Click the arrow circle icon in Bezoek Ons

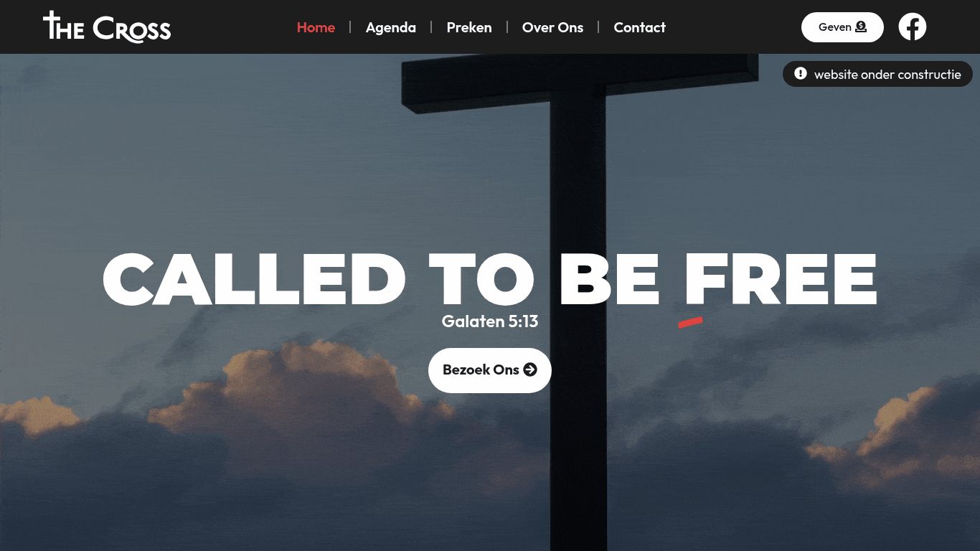pyautogui.click(x=530, y=370)
